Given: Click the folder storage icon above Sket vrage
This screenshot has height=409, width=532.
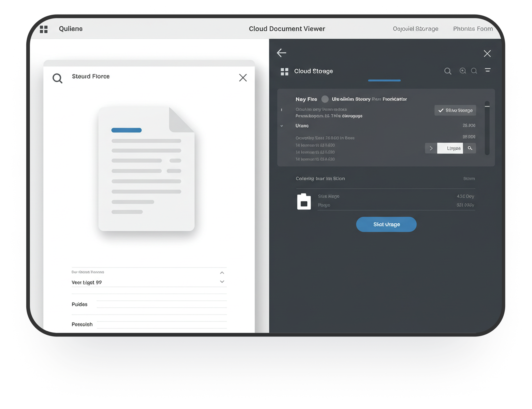Looking at the screenshot, I should point(304,201).
